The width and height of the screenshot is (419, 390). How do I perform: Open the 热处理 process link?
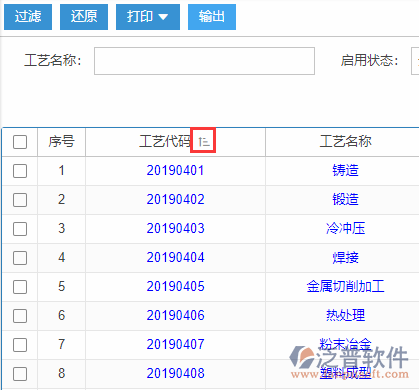pos(345,316)
